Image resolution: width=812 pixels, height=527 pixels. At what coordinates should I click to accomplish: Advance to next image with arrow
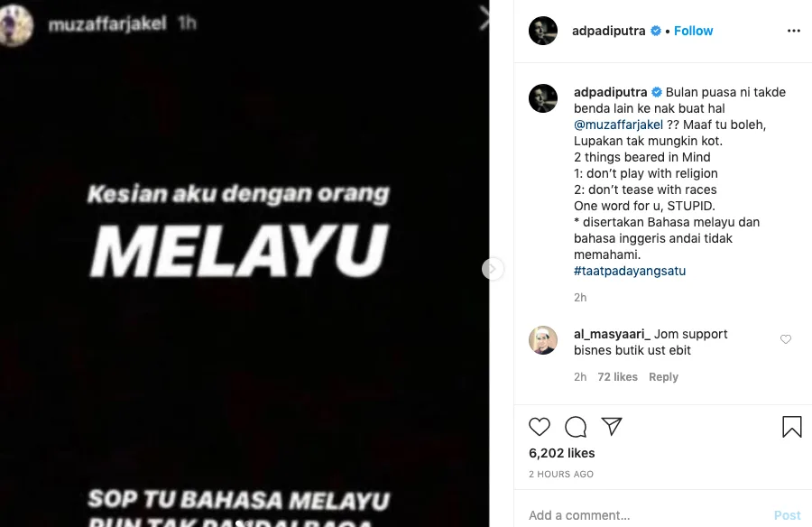[492, 268]
